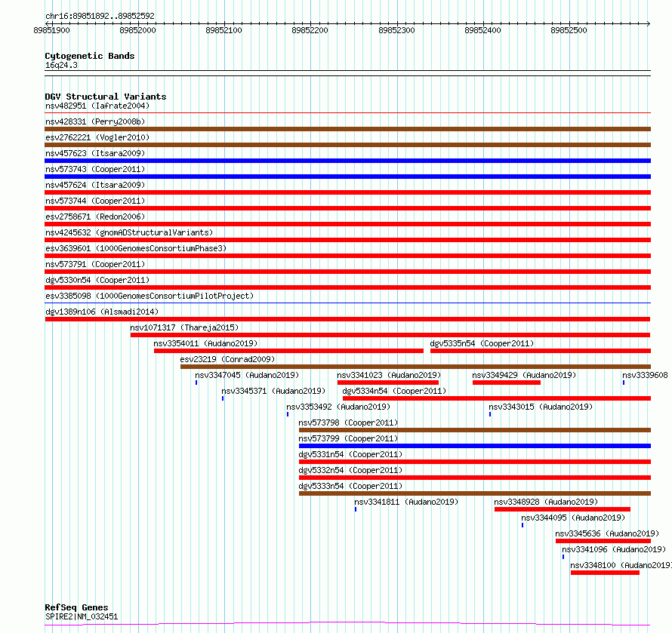Click ruler position 89852300

(x=396, y=30)
